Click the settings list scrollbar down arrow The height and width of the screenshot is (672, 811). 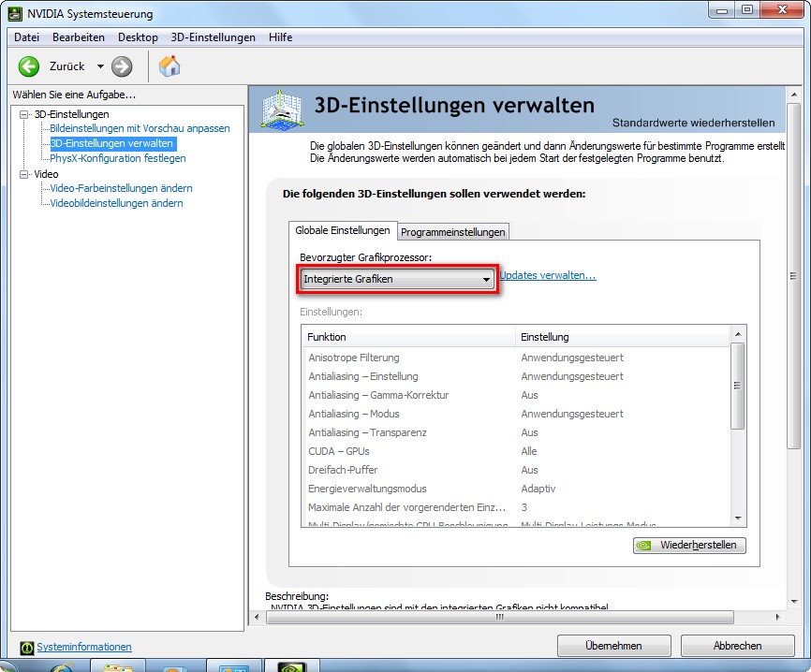[x=738, y=518]
